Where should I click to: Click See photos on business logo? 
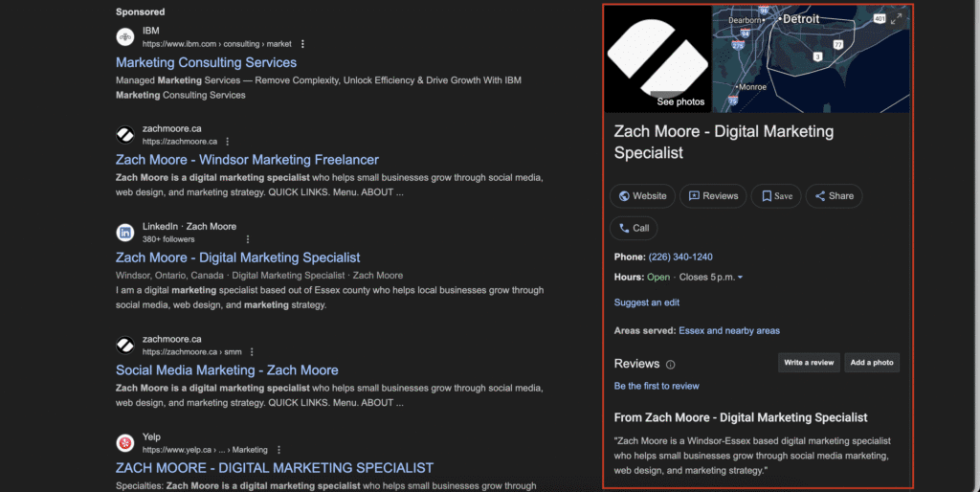(x=680, y=101)
